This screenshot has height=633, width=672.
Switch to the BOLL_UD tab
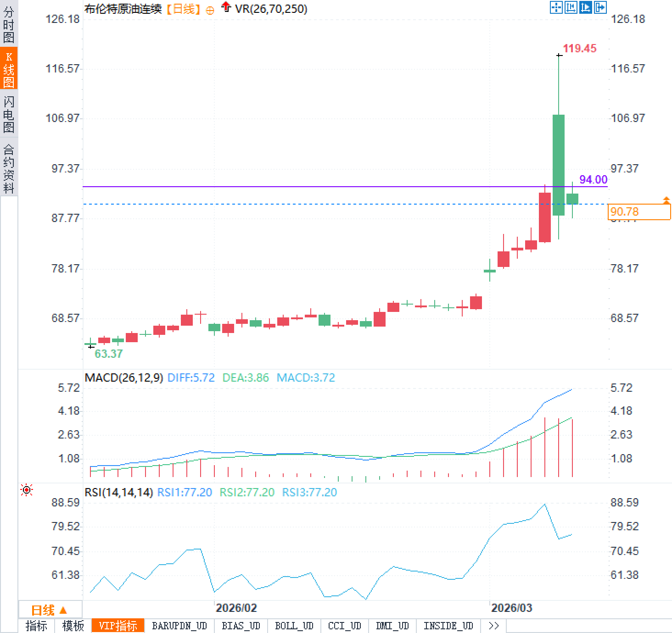(x=294, y=625)
